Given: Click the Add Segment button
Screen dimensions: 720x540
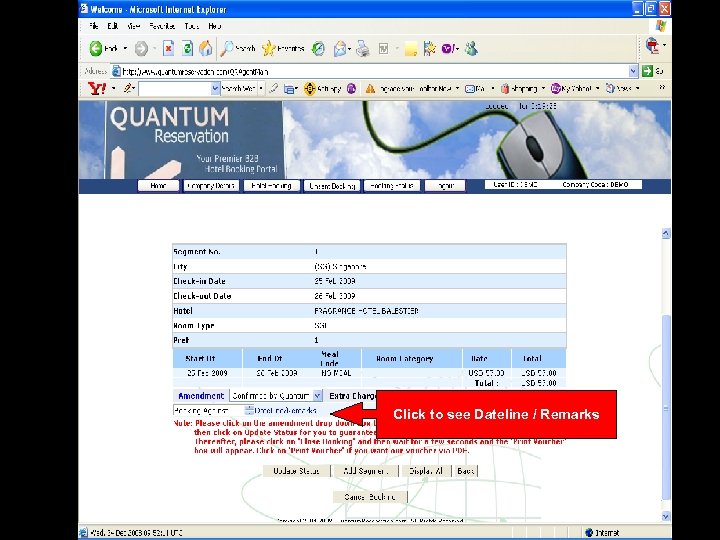Looking at the screenshot, I should tap(366, 471).
